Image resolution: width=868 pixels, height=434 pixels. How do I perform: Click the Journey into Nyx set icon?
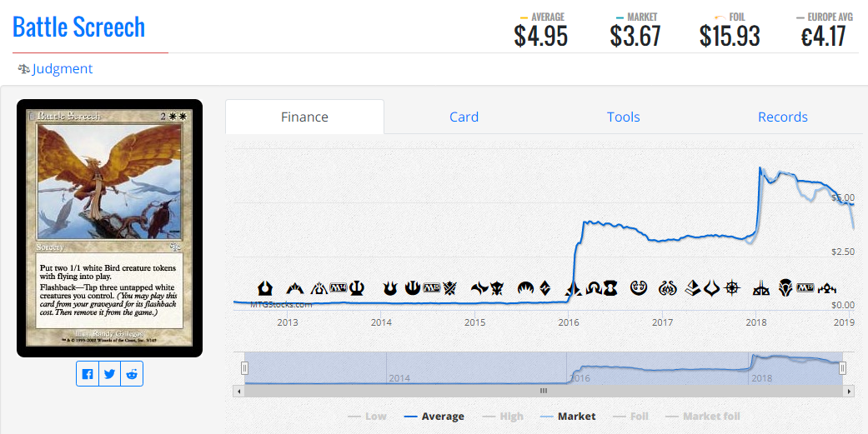click(x=413, y=288)
